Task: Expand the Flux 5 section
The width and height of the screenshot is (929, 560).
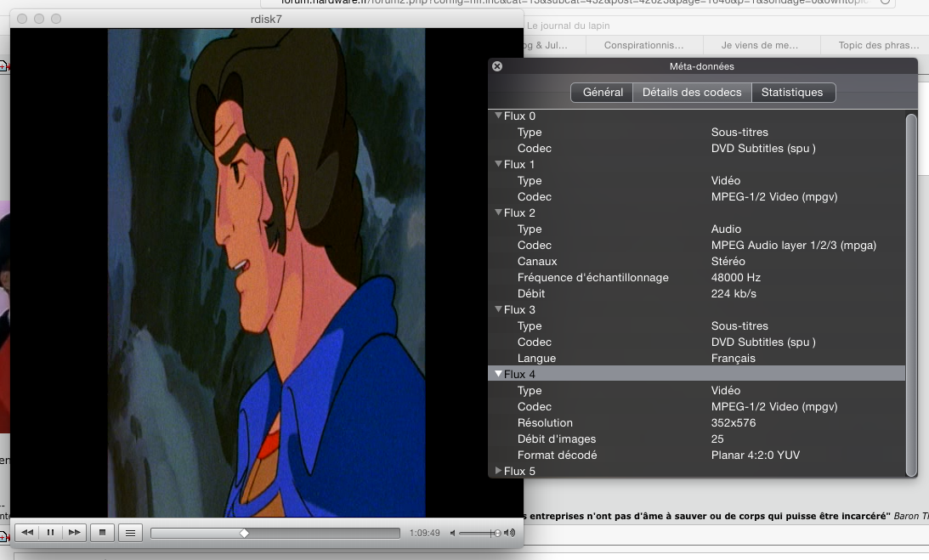Action: (x=498, y=471)
